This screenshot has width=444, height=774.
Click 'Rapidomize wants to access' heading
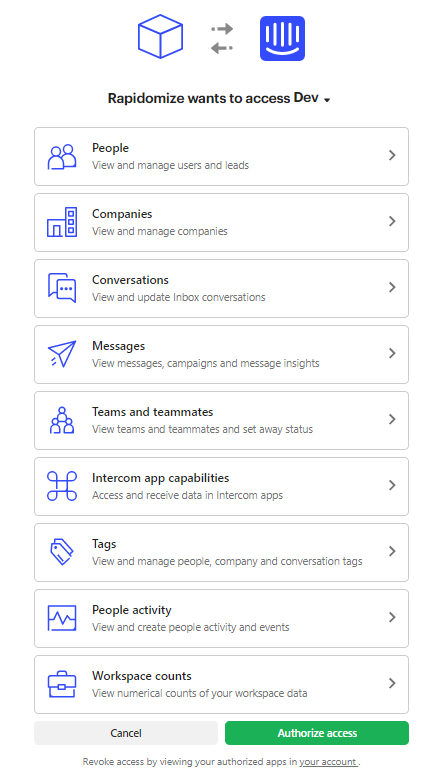point(199,99)
